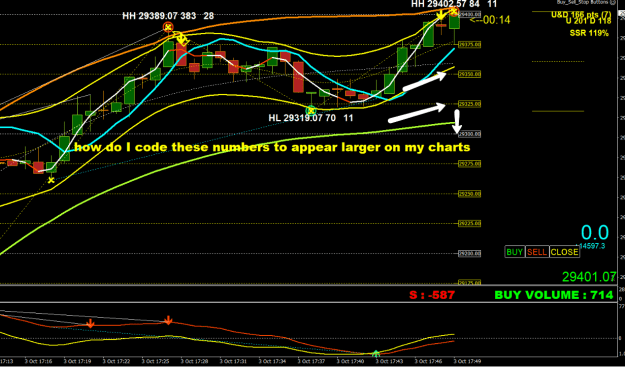Click the SSR 119% label
Viewport: 625px width, 367px height.
(589, 33)
